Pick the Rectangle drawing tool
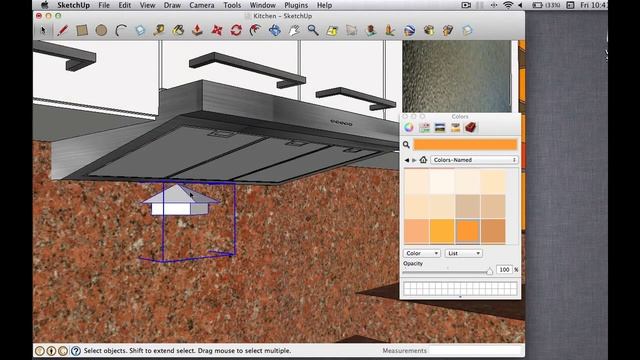Image resolution: width=640 pixels, height=360 pixels. pos(82,30)
